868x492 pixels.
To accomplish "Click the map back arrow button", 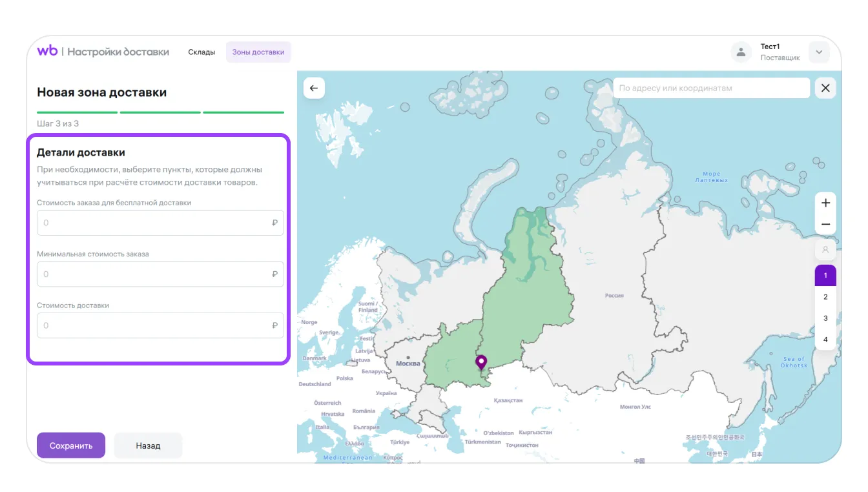I will [314, 88].
